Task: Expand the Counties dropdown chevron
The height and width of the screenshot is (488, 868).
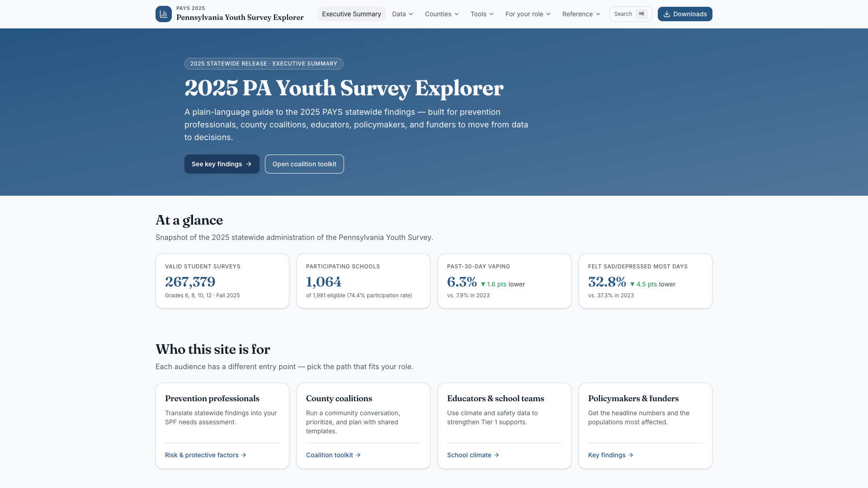Action: point(457,14)
